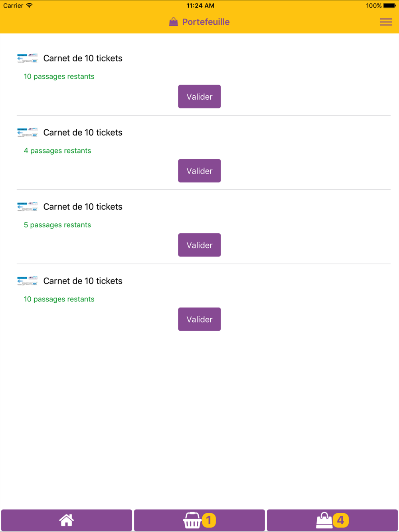Validate the last carnet in the list

199,319
